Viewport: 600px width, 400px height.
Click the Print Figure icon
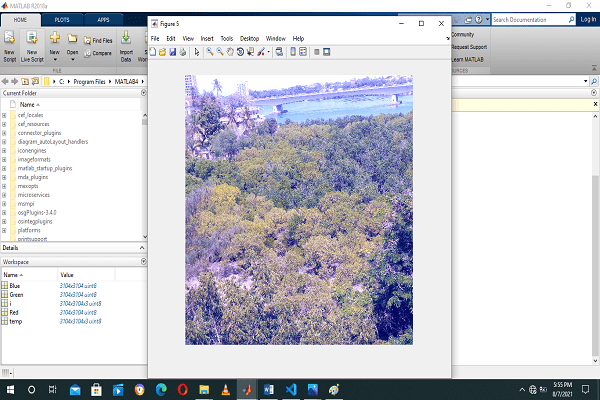tap(183, 51)
